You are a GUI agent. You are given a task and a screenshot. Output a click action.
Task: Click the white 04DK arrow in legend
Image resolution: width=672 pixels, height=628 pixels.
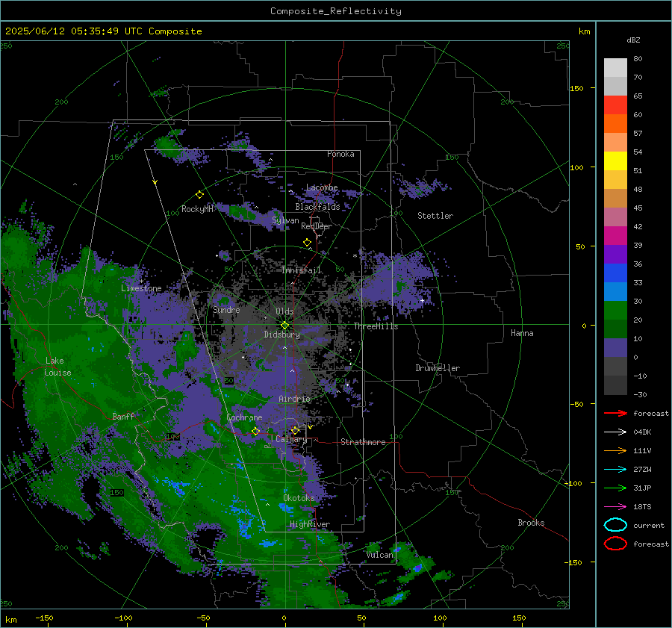tap(615, 432)
